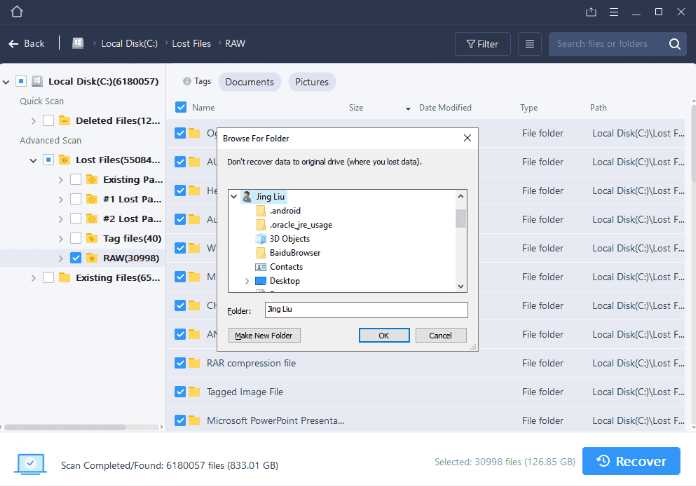Check the Tag files(40) checkbox
The image size is (696, 486).
click(76, 238)
